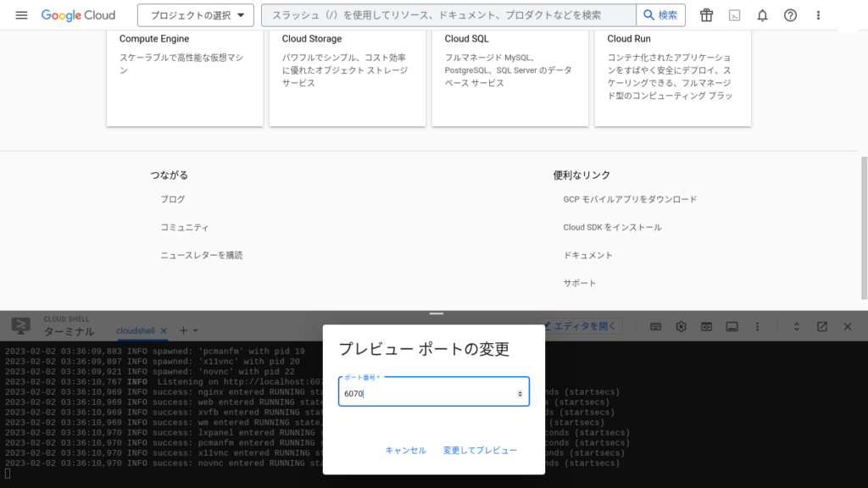Click the gift free trial icon

coord(706,15)
